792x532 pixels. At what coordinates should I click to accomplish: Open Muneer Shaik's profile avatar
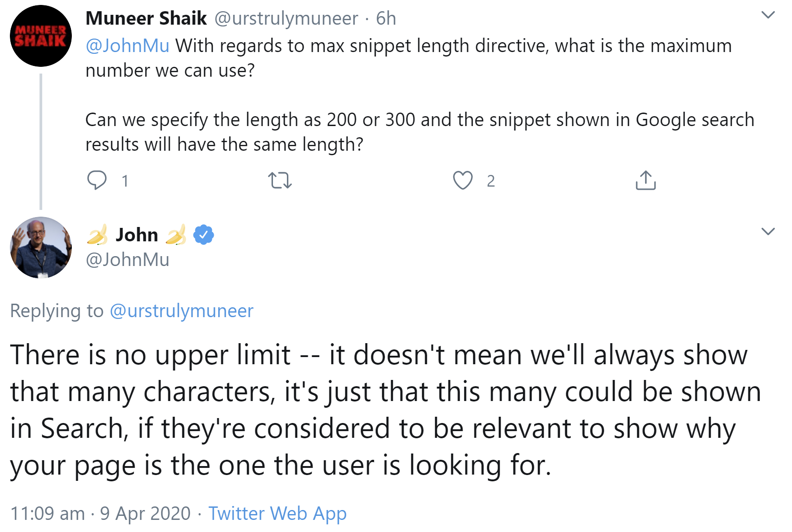coord(41,36)
